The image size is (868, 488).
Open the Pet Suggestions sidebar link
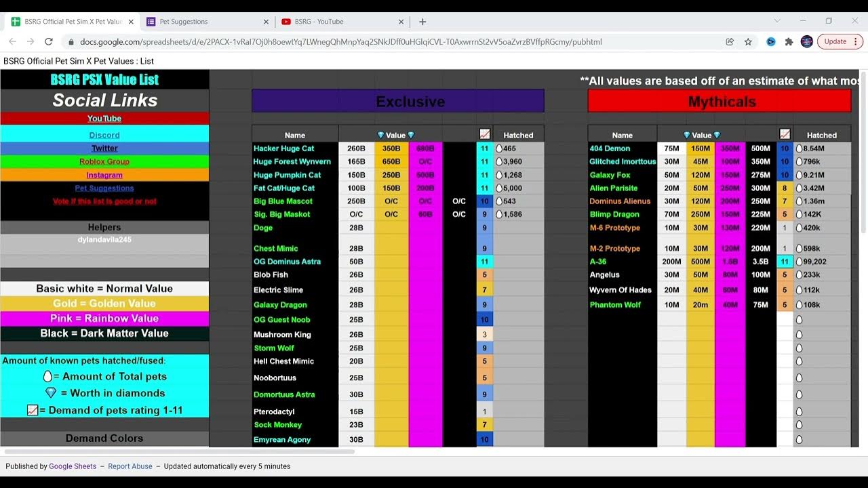[104, 188]
